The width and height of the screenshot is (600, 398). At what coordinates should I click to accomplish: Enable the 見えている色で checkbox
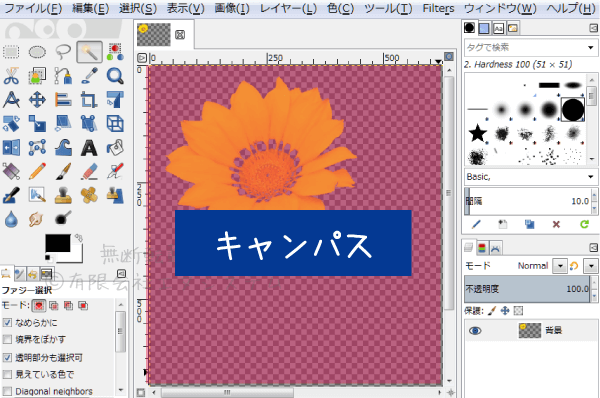point(7,374)
